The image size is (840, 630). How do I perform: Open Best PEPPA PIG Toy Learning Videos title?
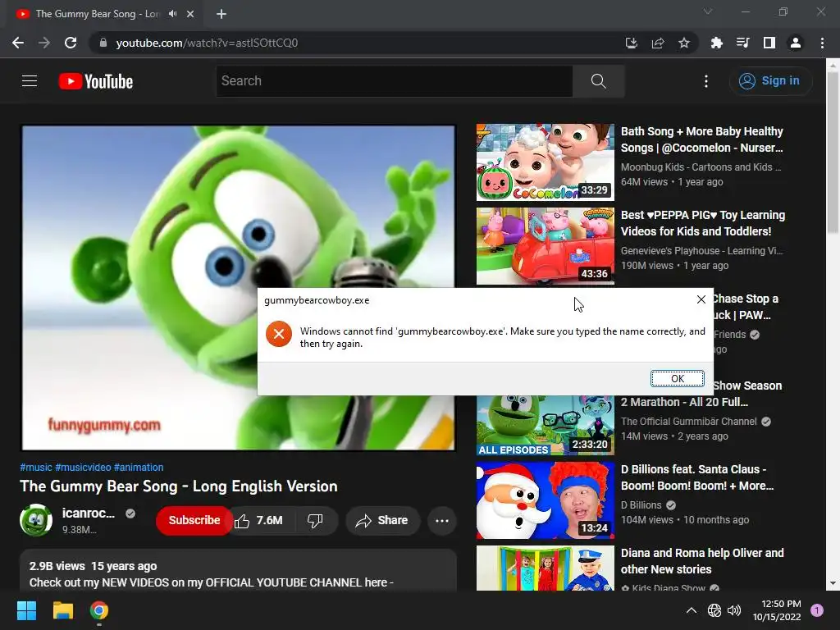pyautogui.click(x=703, y=223)
